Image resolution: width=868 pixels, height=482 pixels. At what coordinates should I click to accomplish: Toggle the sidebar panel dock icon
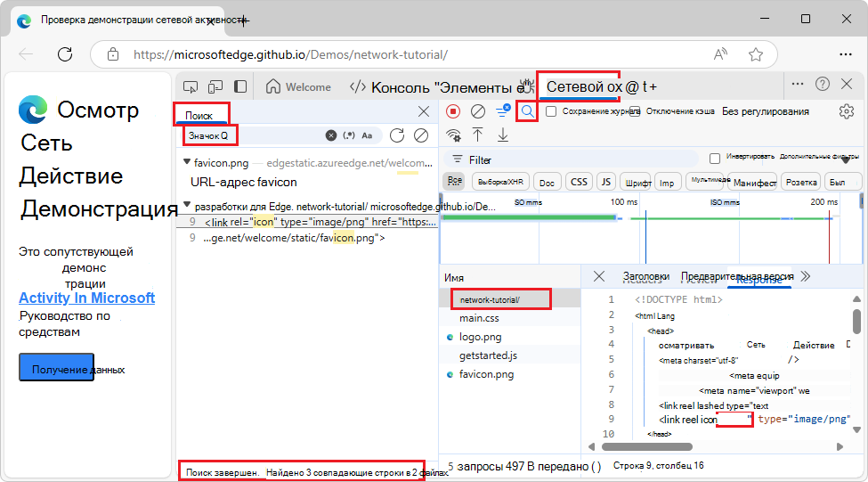coord(240,86)
